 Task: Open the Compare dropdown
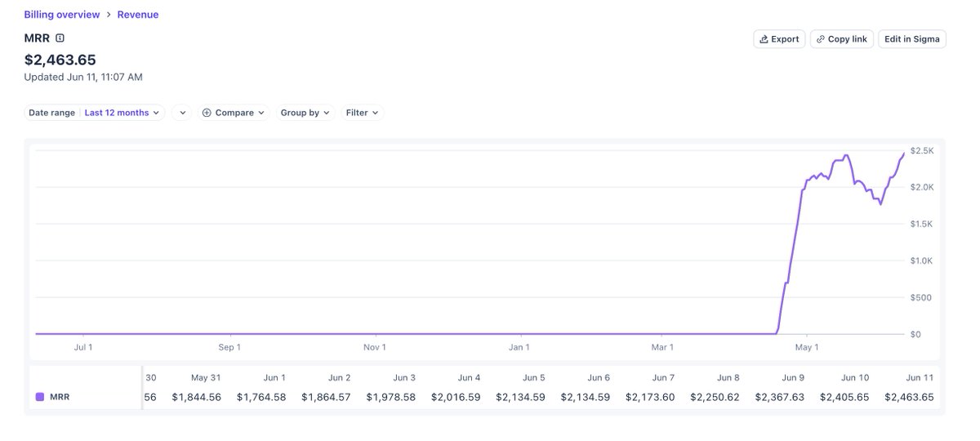point(234,113)
